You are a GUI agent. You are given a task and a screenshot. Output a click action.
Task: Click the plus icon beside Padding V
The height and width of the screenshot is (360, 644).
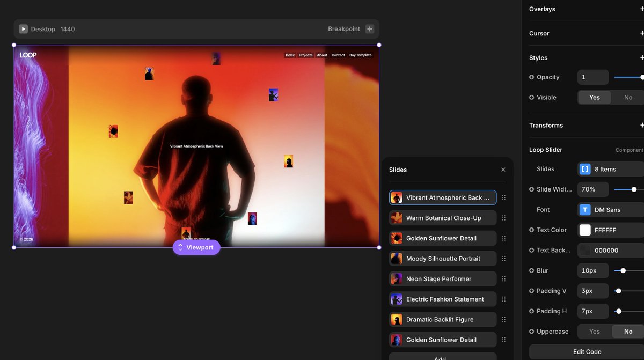click(532, 291)
